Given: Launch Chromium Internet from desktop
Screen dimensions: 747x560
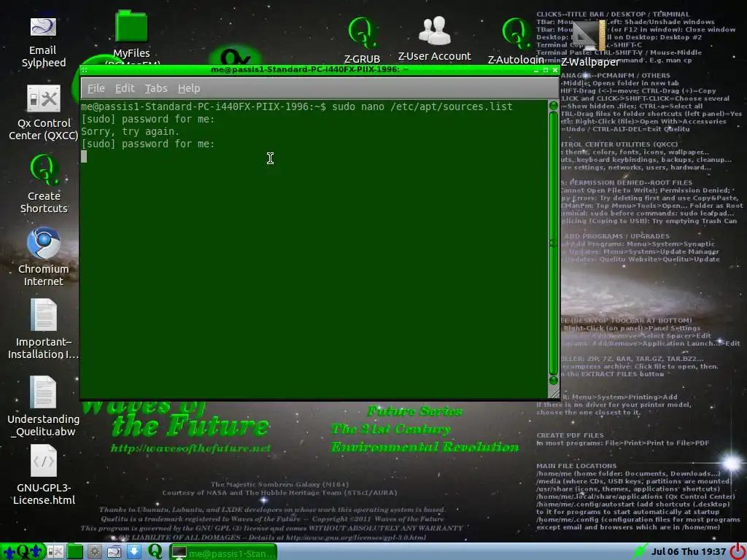Looking at the screenshot, I should pyautogui.click(x=43, y=257).
